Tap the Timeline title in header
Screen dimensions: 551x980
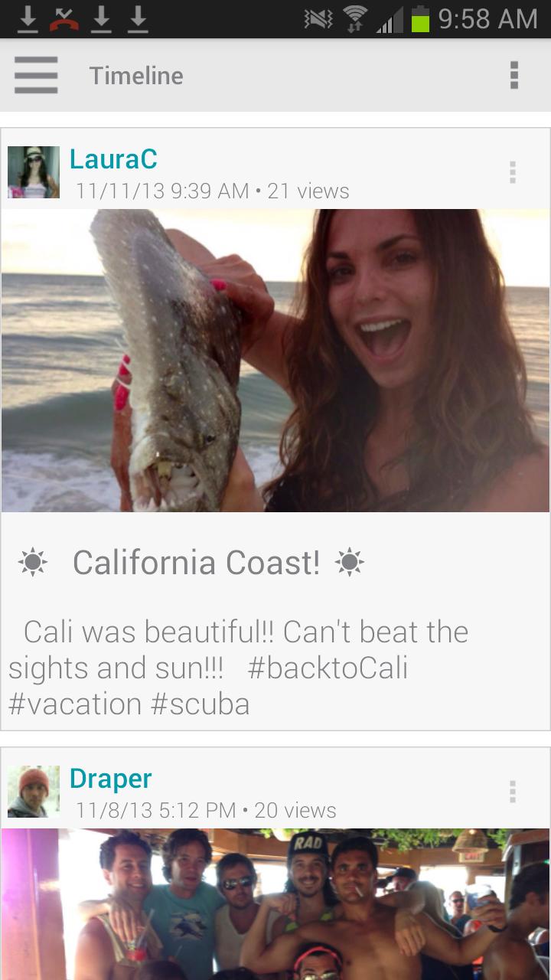click(136, 75)
